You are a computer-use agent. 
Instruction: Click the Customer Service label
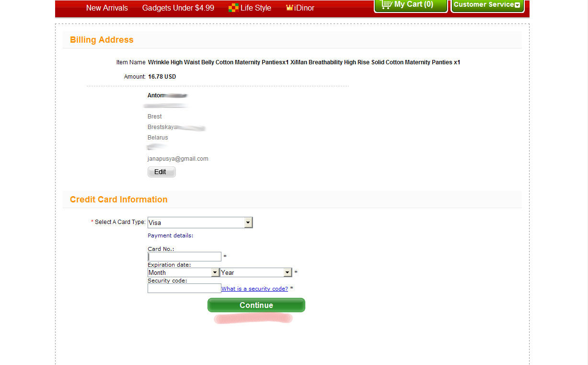point(484,4)
